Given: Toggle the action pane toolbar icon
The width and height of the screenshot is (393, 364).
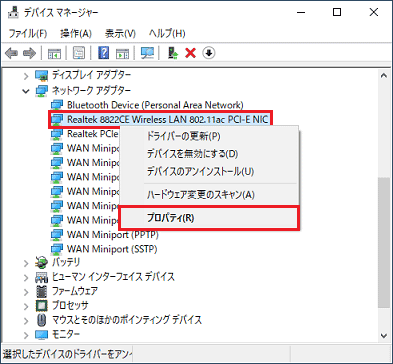Looking at the screenshot, I should pos(122,53).
